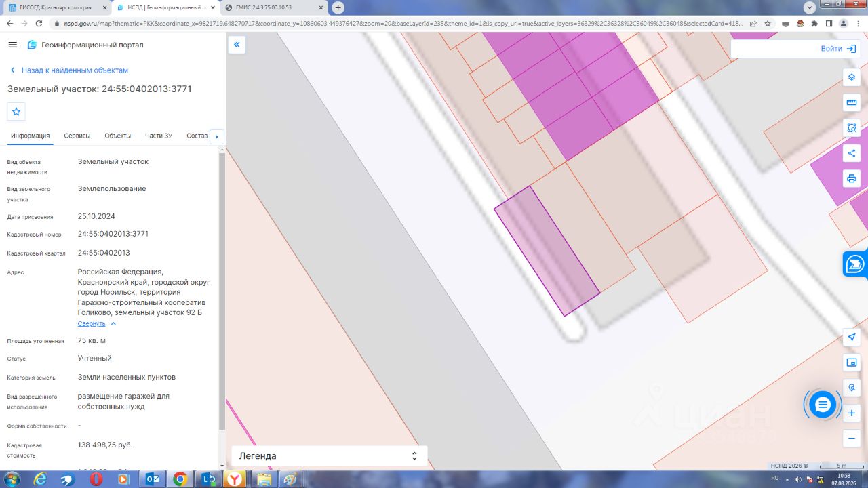Go back via Назад к найденным объектам
The height and width of the screenshot is (488, 868).
(x=68, y=70)
